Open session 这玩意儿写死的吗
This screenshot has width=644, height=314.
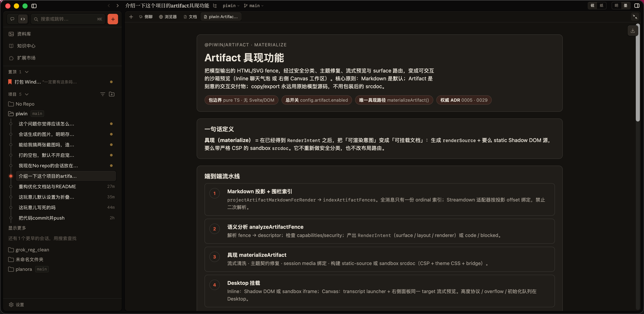coord(66,207)
